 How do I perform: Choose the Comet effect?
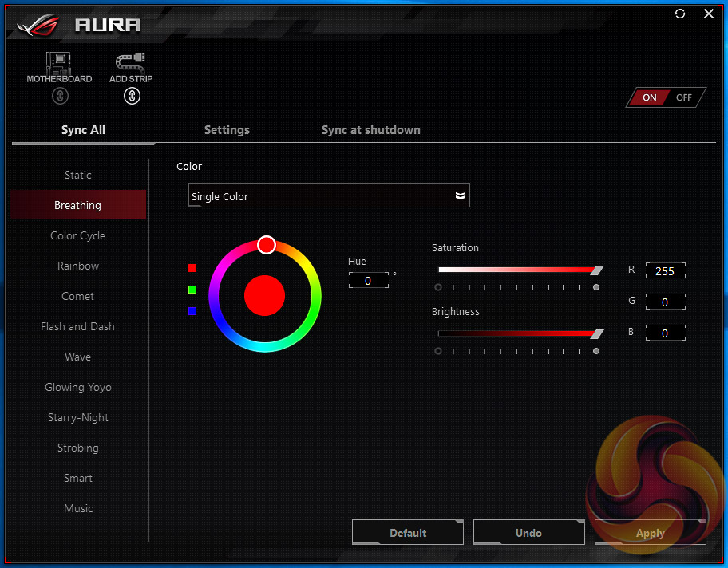point(78,296)
